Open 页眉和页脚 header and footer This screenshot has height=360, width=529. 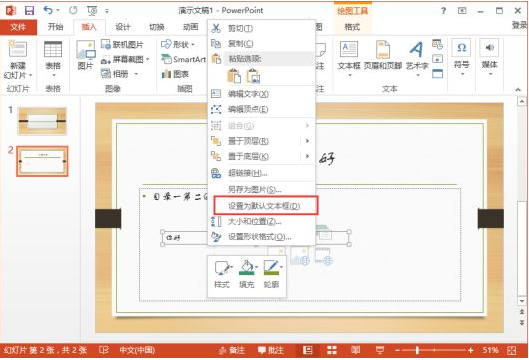point(383,56)
